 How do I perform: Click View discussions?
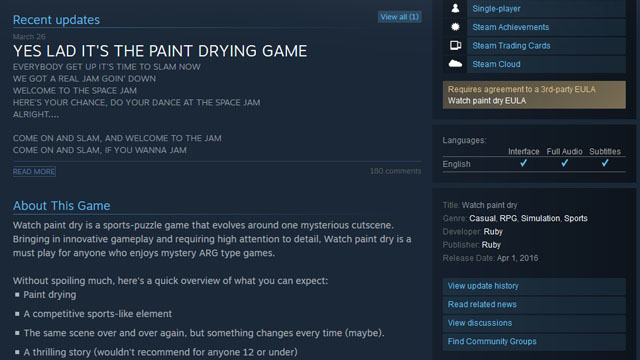point(534,323)
